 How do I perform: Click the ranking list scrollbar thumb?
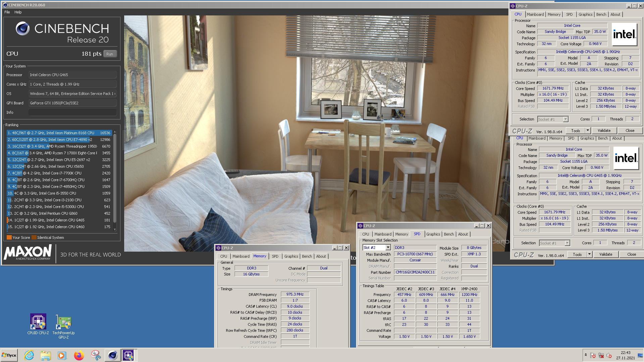click(115, 178)
